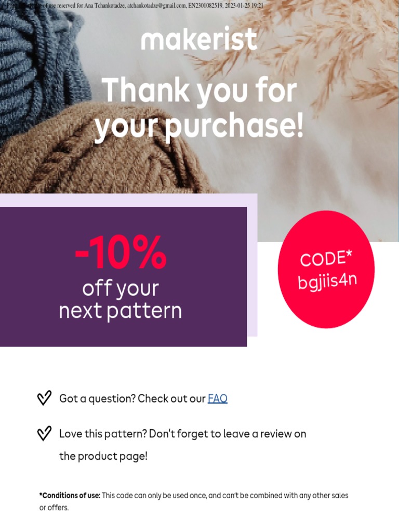399x532 pixels.
Task: Click the makerist logo
Action: pos(199,39)
